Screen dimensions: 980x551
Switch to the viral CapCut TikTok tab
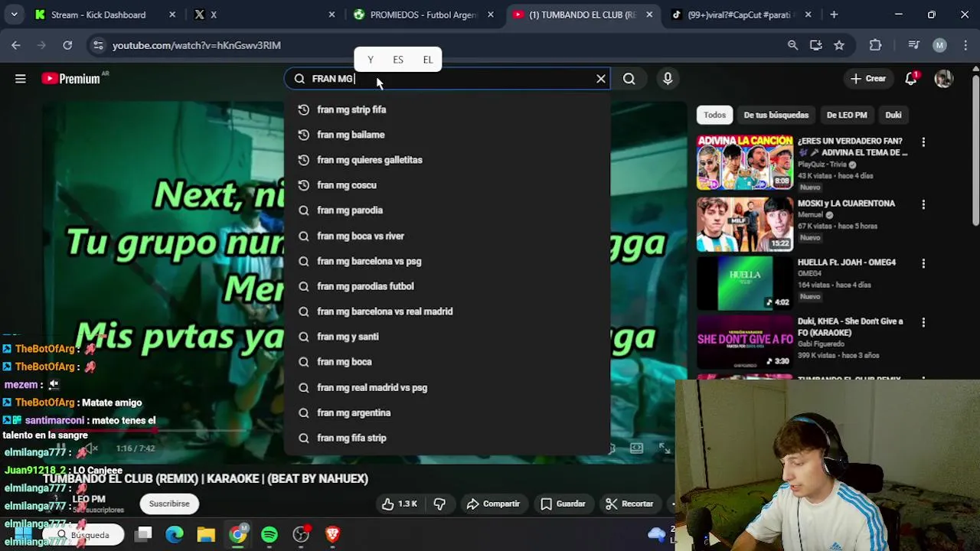coord(741,15)
